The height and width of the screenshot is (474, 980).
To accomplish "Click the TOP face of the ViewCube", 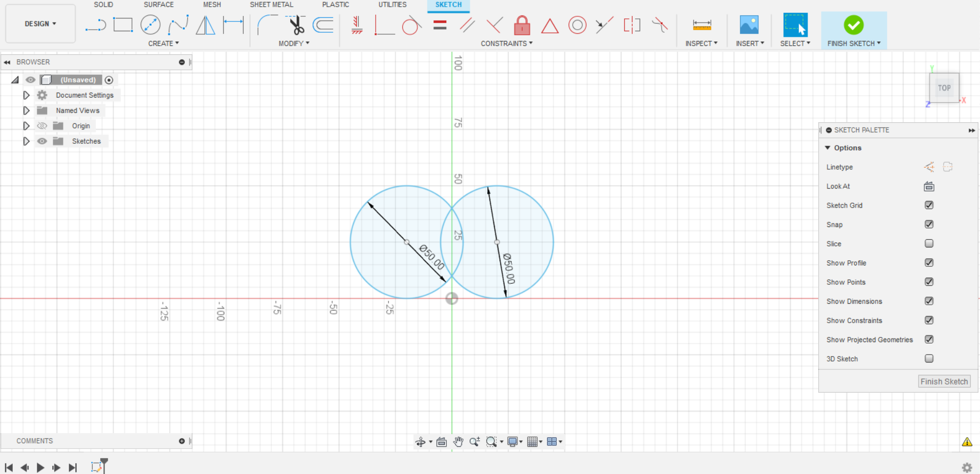I will [x=943, y=87].
